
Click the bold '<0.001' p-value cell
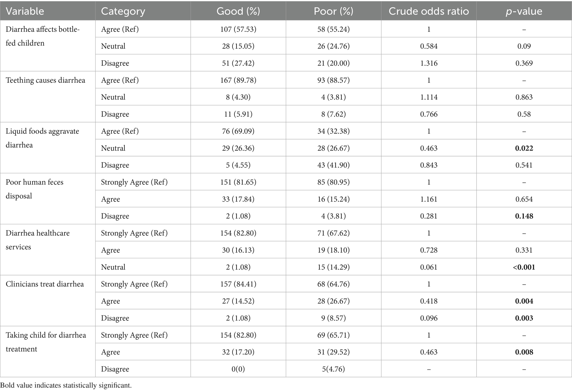coord(524,267)
